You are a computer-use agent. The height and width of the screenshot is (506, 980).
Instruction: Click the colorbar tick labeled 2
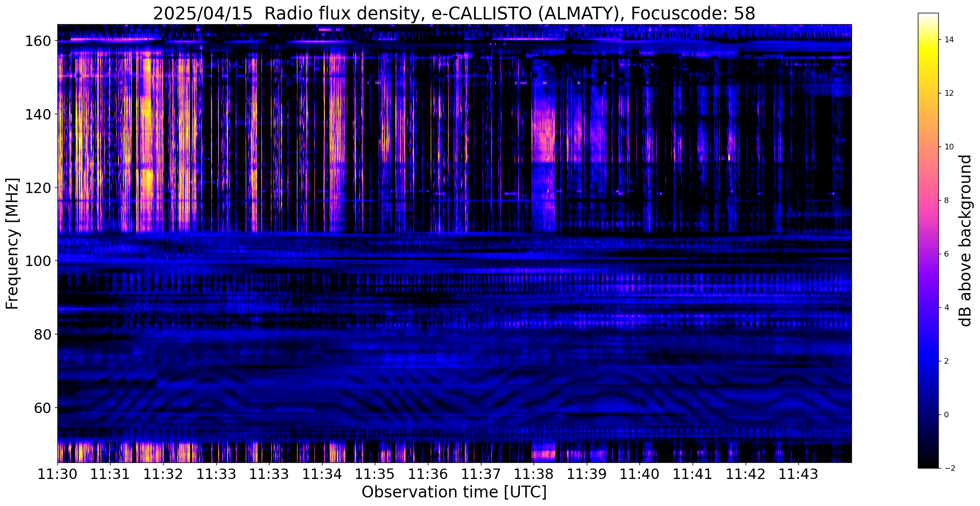(x=947, y=361)
